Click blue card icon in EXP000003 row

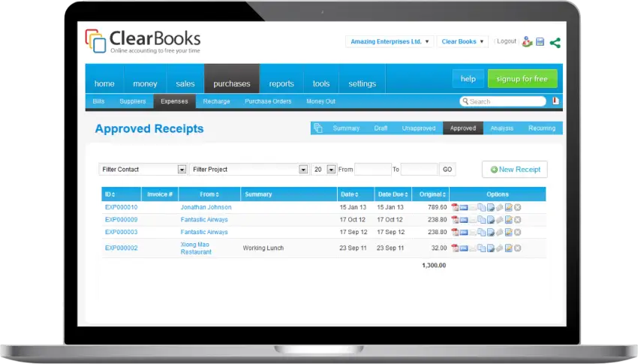(464, 232)
